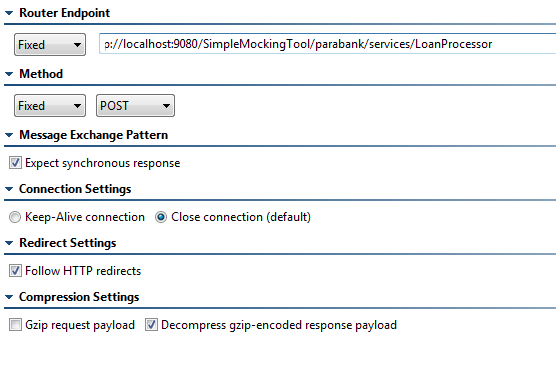Screen dimensions: 556x387
Task: Click the LoanProcessor endpoint URL field
Action: (328, 44)
